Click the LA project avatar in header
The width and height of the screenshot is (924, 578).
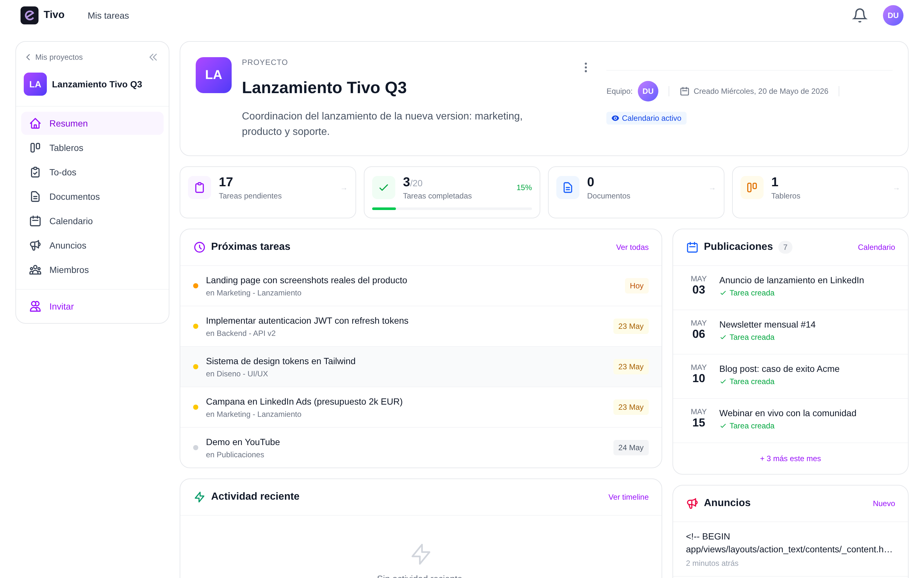click(x=213, y=75)
